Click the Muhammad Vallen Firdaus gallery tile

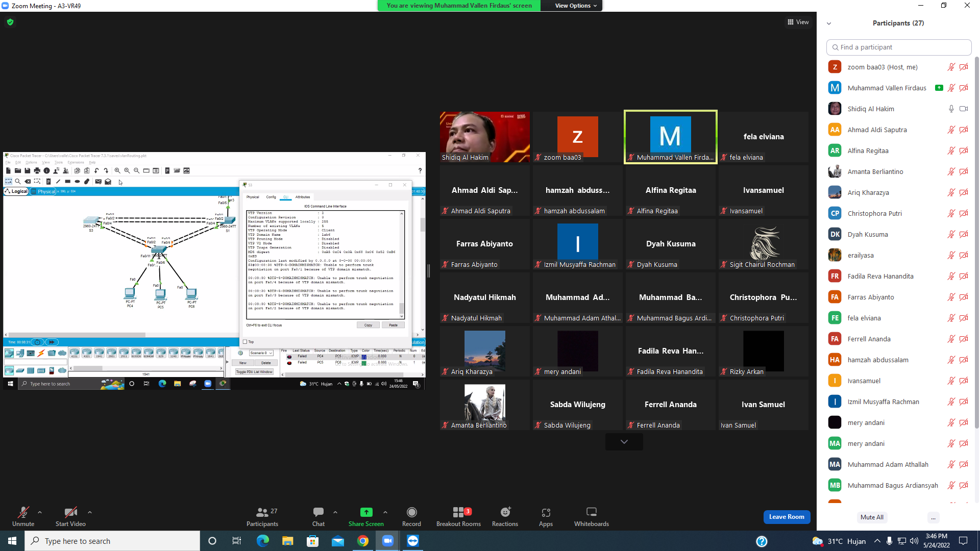tap(671, 137)
